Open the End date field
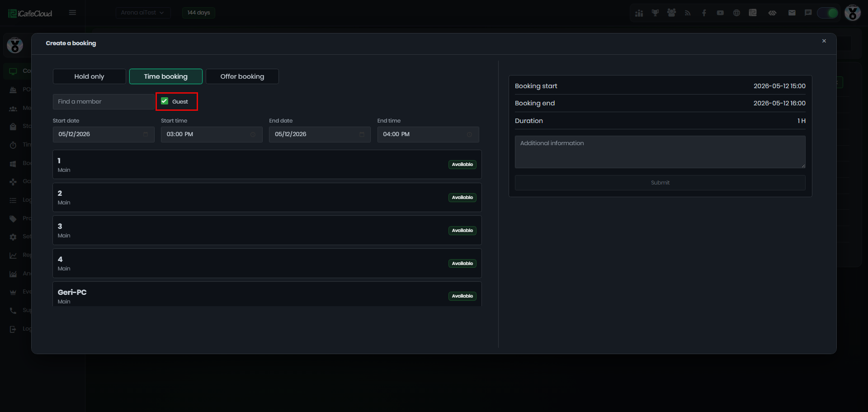This screenshot has height=412, width=868. [320, 134]
